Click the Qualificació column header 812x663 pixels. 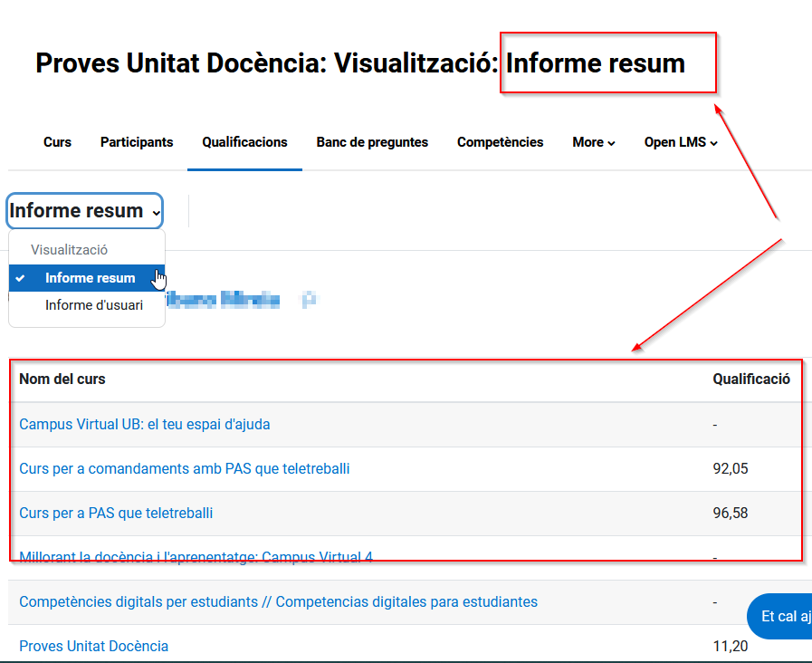coord(750,380)
